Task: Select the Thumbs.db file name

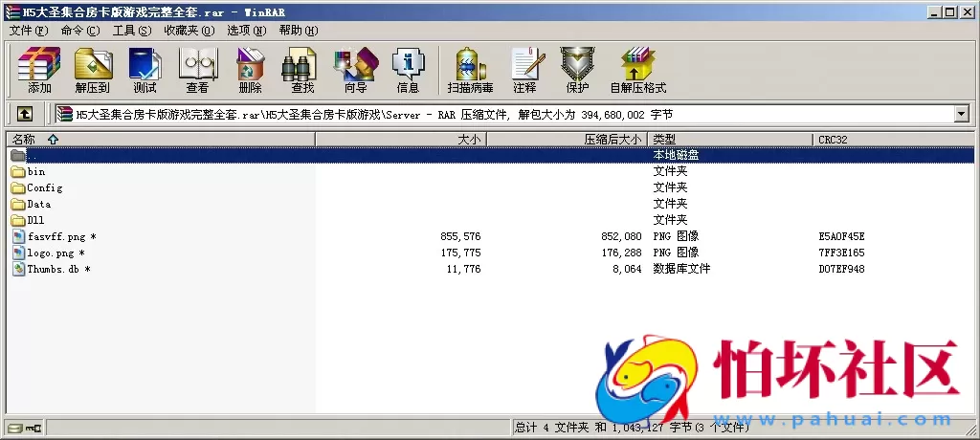Action: click(58, 270)
